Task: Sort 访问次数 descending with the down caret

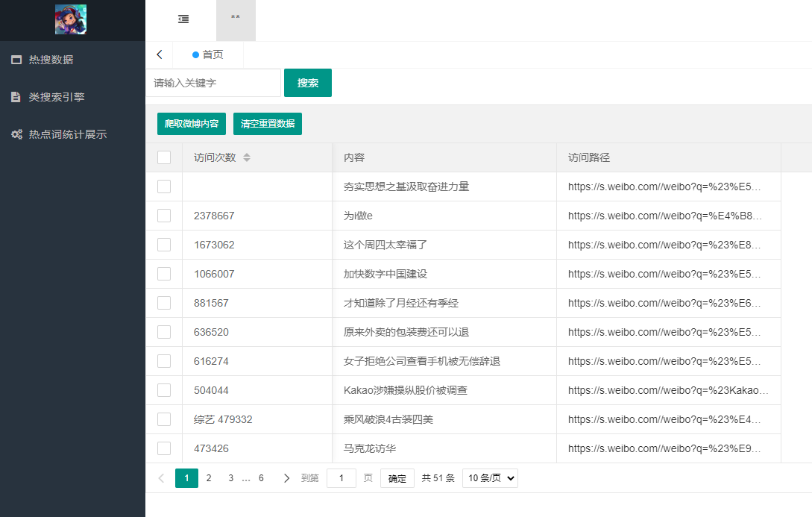Action: click(x=247, y=159)
